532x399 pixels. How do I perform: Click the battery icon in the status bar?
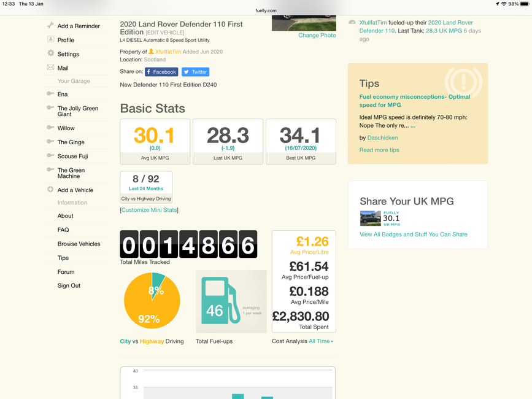[x=525, y=4]
